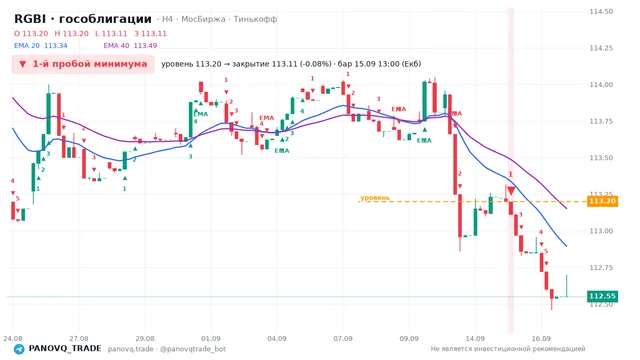Click the Telegram icon beside PANOVQ_TRADE
The height and width of the screenshot is (360, 640).
[x=19, y=349]
